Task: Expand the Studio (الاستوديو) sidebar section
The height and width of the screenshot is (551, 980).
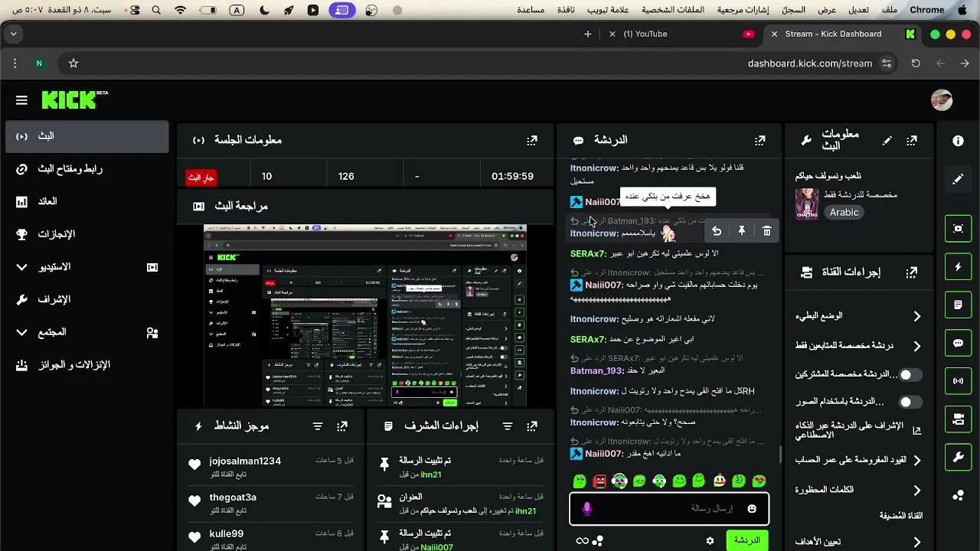Action: point(21,267)
